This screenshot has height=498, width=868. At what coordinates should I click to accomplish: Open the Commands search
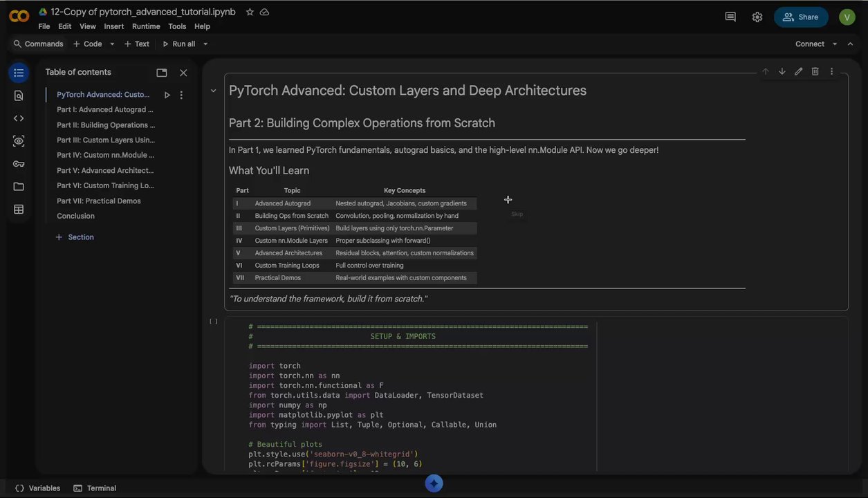[x=39, y=44]
